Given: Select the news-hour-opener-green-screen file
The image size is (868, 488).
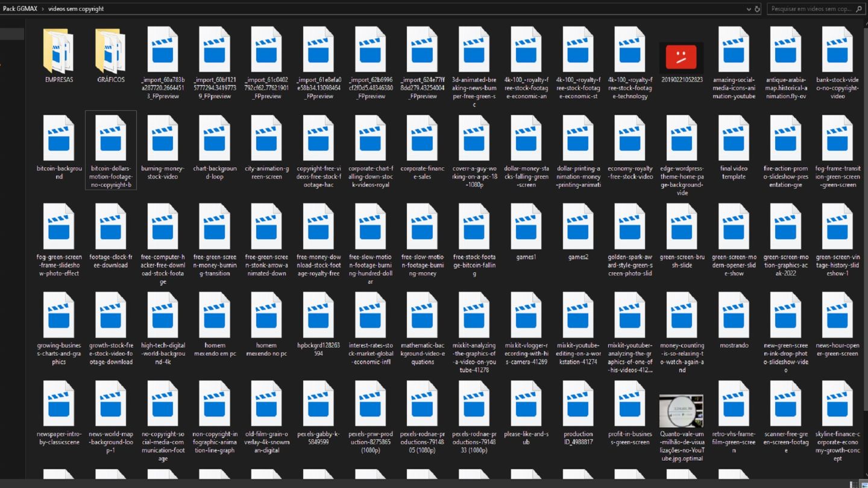Looking at the screenshot, I should tap(837, 325).
